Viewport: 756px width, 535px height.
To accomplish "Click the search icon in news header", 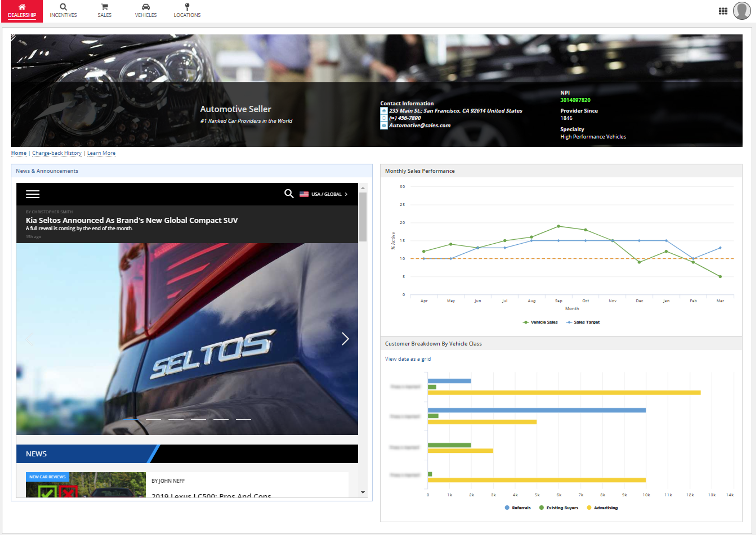I will point(289,194).
